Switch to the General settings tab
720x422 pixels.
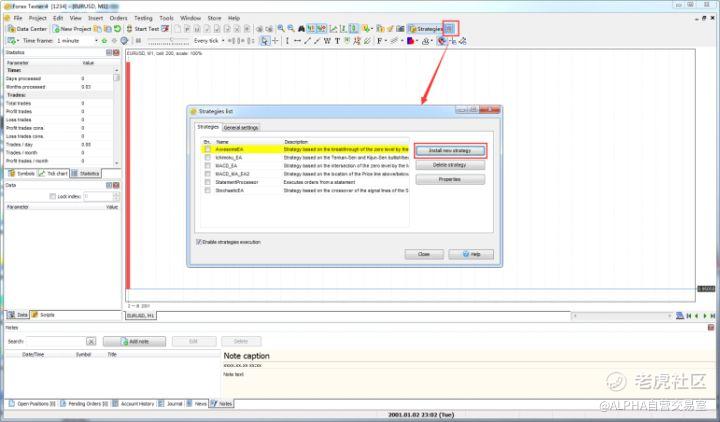click(241, 128)
